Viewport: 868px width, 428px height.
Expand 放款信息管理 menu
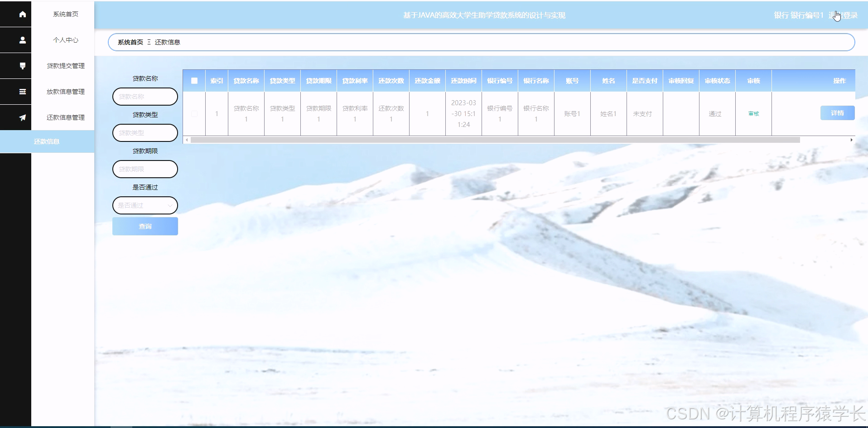click(66, 92)
